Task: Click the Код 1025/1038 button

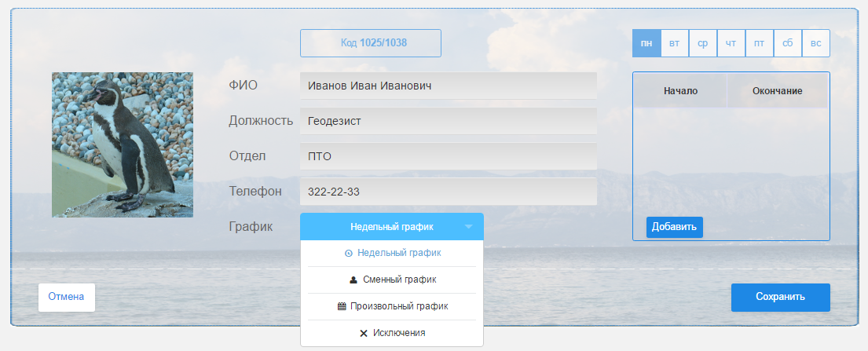Action: click(370, 43)
